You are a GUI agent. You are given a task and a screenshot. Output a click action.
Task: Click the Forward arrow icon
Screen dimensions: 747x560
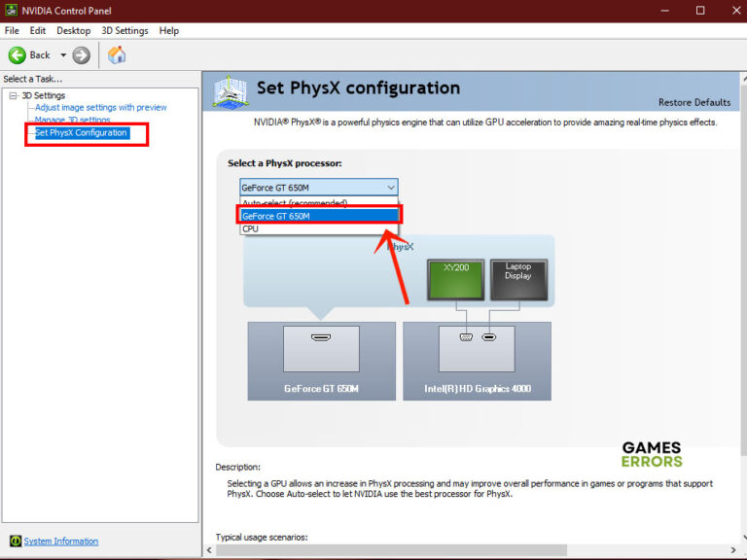point(82,55)
